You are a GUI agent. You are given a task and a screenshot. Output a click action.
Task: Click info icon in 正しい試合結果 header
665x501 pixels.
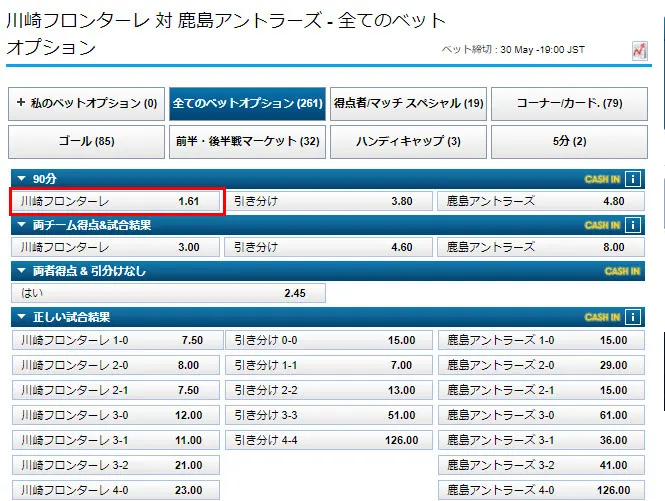[632, 317]
